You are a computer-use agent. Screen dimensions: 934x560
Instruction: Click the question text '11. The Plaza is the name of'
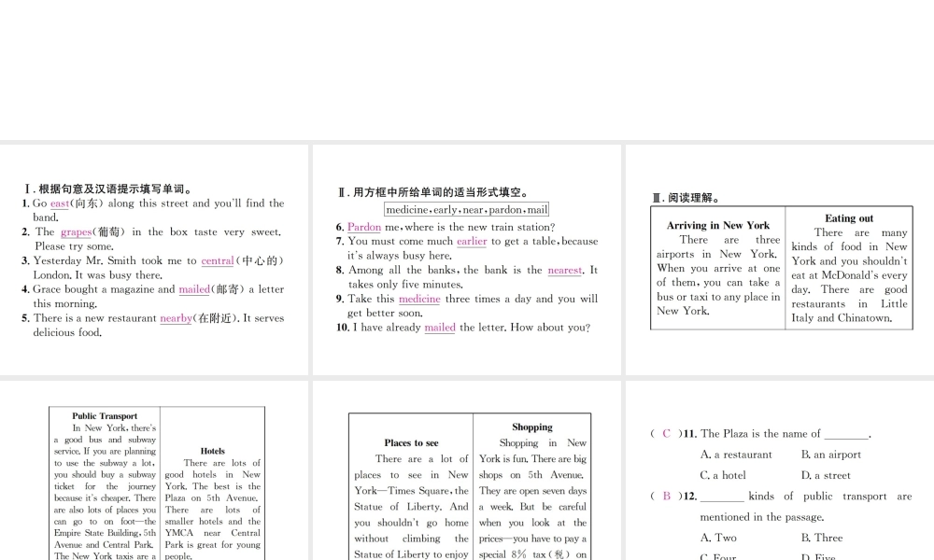click(x=752, y=434)
